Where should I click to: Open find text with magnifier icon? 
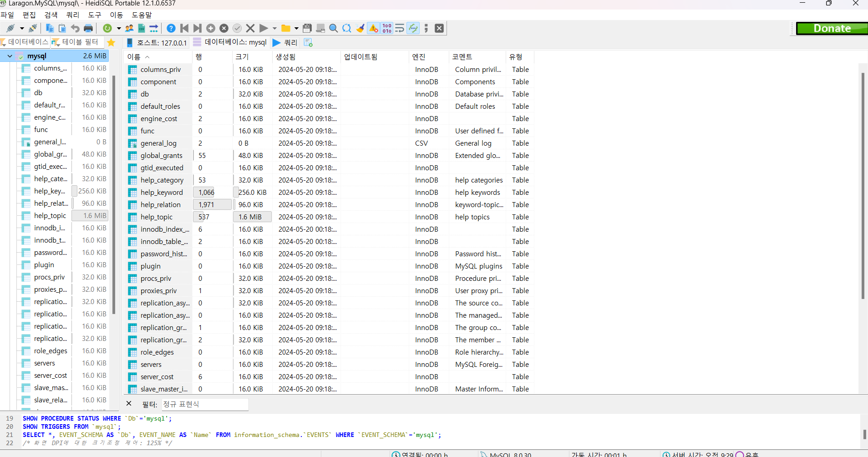point(334,28)
